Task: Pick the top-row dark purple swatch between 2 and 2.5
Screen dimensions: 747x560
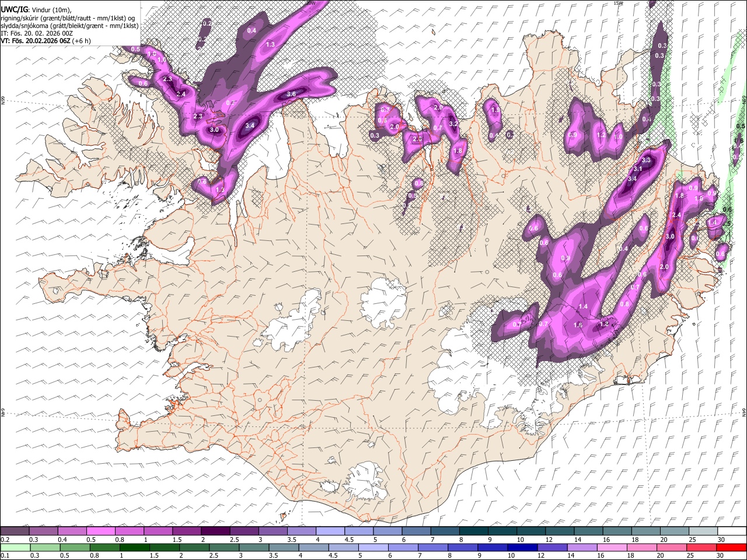Action: tap(215, 531)
